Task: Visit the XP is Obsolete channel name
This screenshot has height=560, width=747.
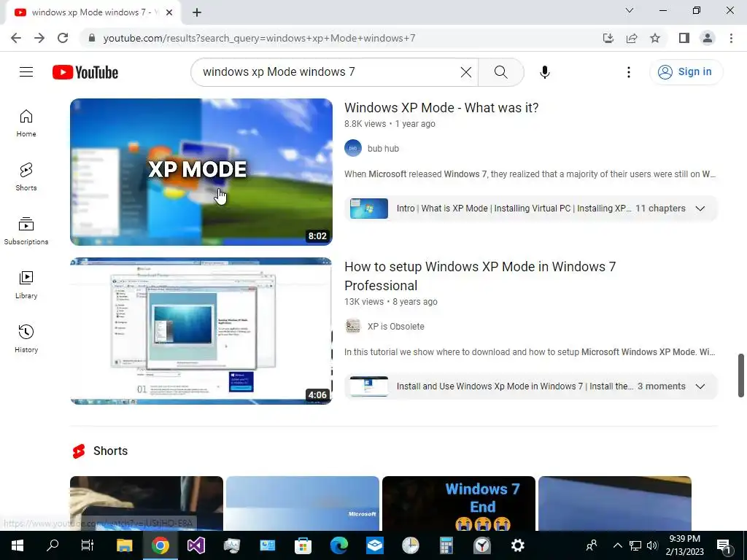Action: click(395, 327)
